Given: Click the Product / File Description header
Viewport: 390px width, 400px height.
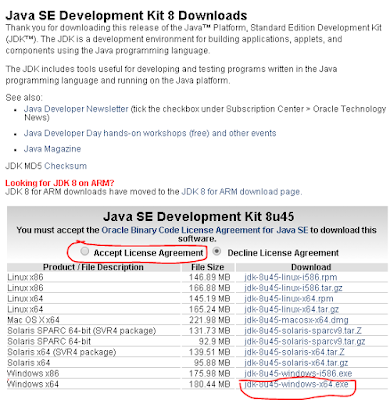Looking at the screenshot, I should click(x=93, y=267).
